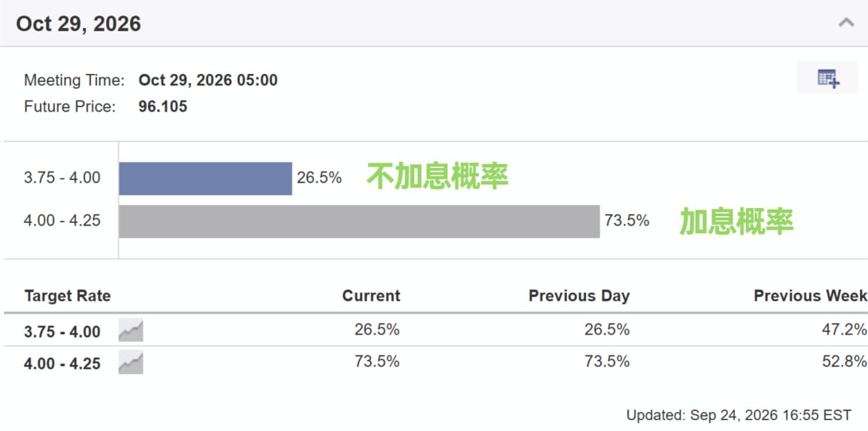This screenshot has height=431, width=868.
Task: Click the 47.2% Previous Week value
Action: [845, 330]
